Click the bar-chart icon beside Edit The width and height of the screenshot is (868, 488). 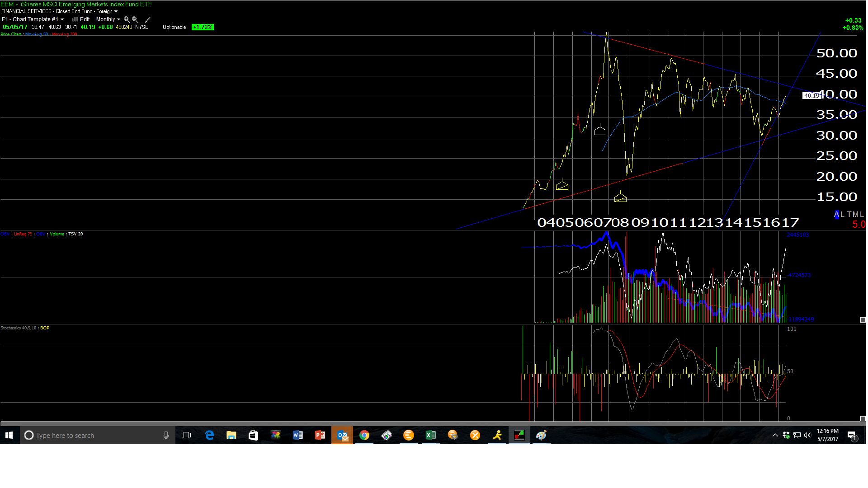point(75,19)
